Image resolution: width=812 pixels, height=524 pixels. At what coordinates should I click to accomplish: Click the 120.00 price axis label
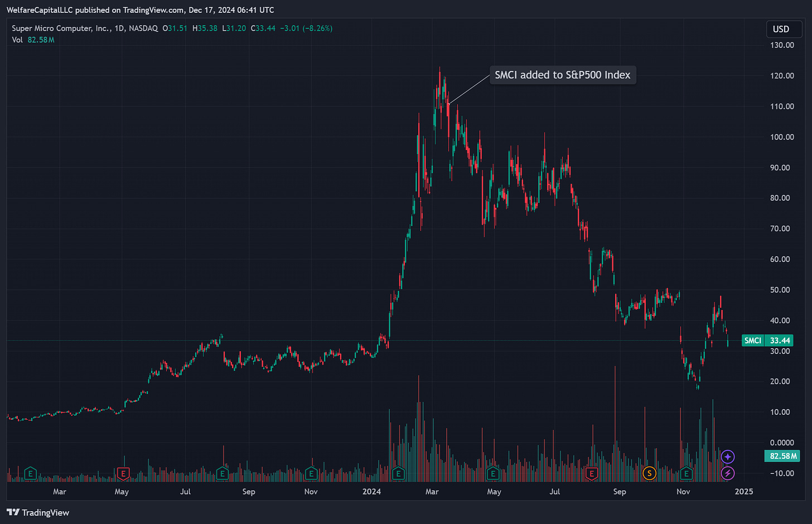point(782,76)
